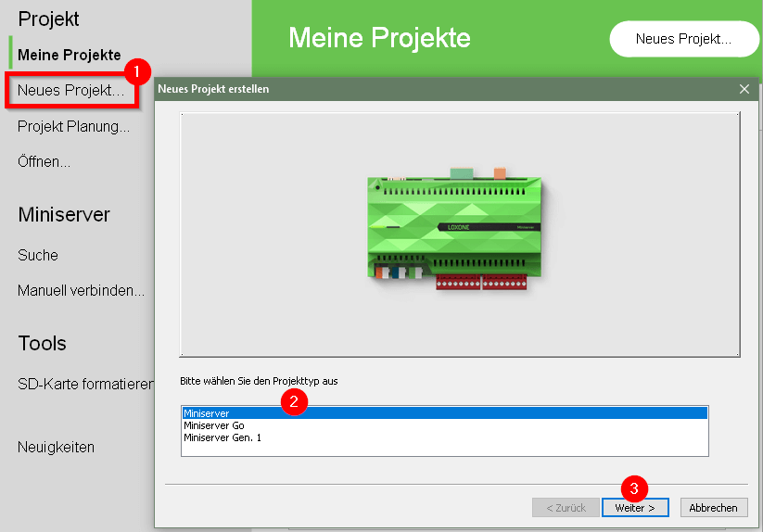
Task: Click the Weiter > button
Action: (x=635, y=508)
